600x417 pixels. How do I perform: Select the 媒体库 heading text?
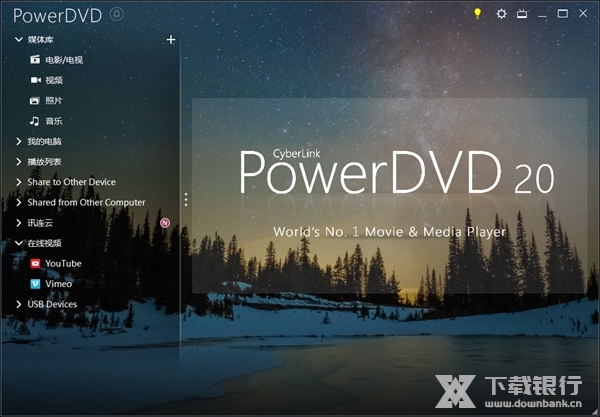point(40,39)
